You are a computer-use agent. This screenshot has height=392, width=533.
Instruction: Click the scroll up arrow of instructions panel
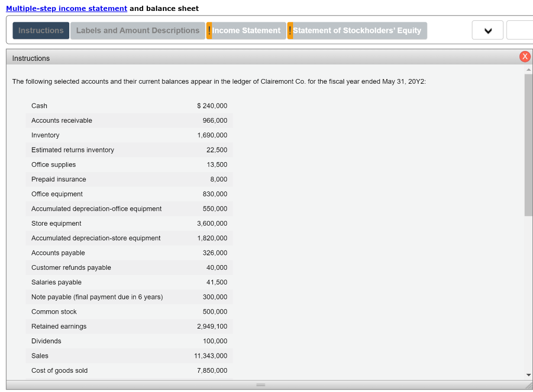[528, 70]
